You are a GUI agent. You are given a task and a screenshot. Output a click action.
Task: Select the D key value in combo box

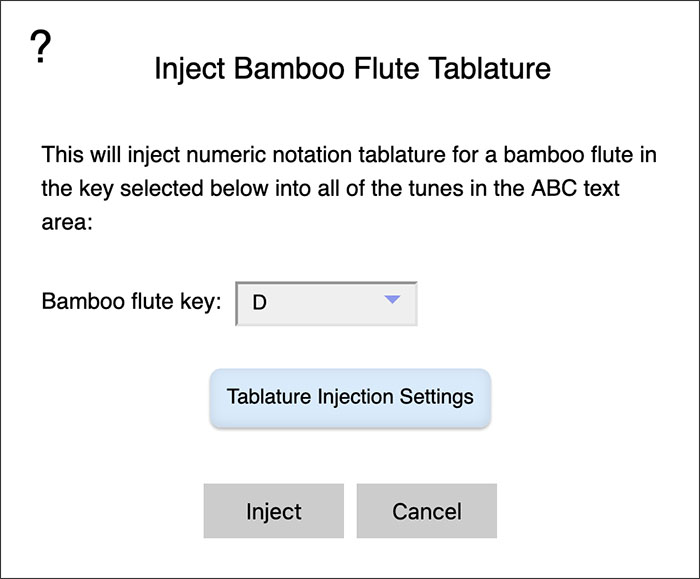[261, 303]
